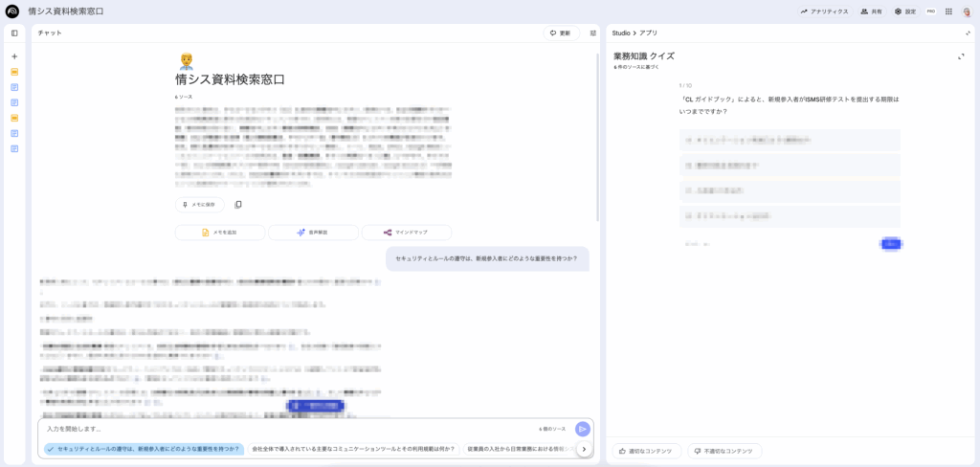Viewport: 980px width, 467px height.
Task: Toggle the source sidebar panel icon
Action: pyautogui.click(x=14, y=33)
